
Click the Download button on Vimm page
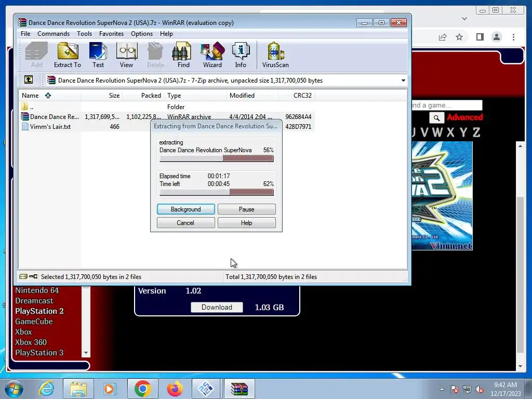(217, 307)
